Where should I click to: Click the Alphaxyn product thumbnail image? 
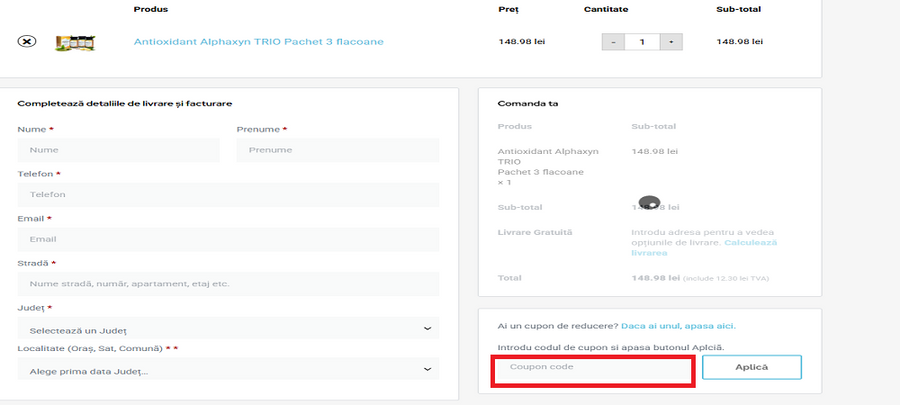tap(74, 42)
